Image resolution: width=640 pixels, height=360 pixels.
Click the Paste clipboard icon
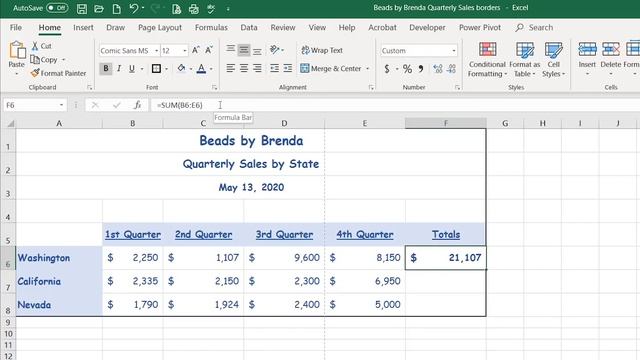point(17,50)
